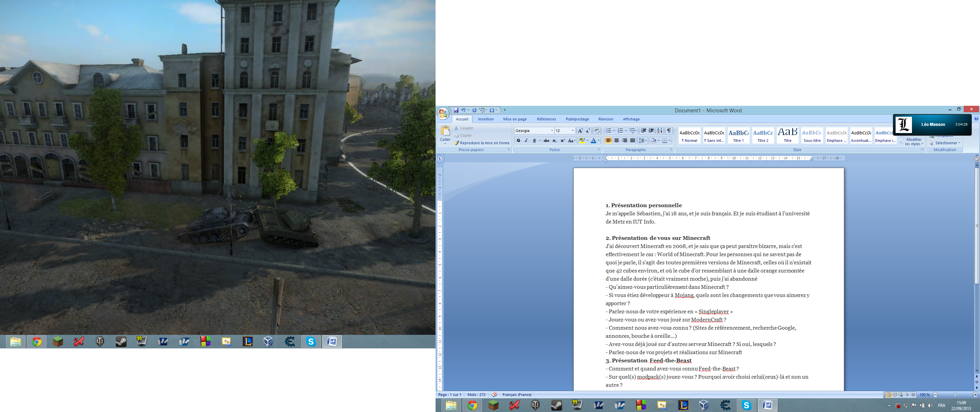The image size is (980, 412).
Task: Increase font size with grow font icon
Action: pos(580,131)
